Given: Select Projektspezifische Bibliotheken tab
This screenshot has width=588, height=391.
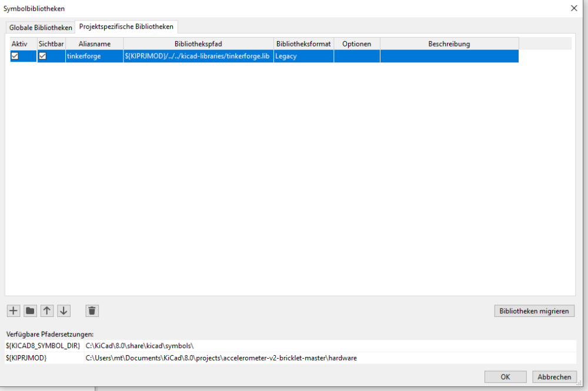Looking at the screenshot, I should coord(126,27).
